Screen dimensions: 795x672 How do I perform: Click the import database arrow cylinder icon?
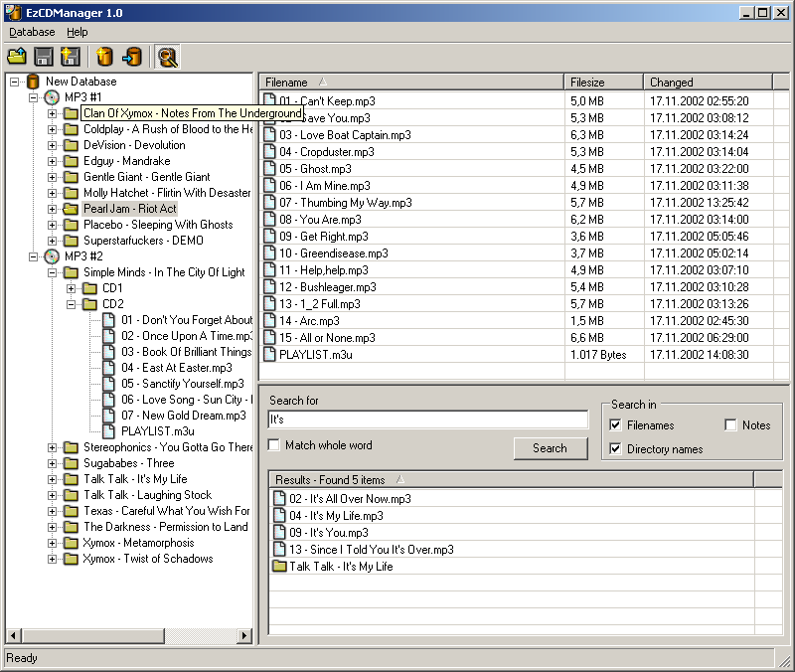tap(132, 57)
